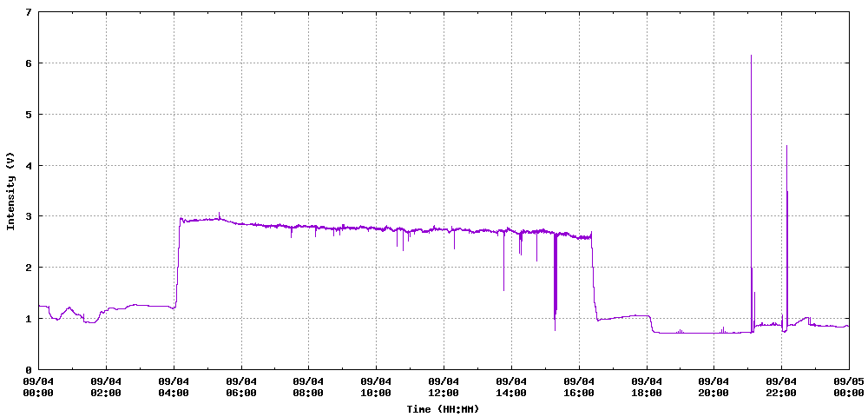Image resolution: width=868 pixels, height=417 pixels.
Task: Select the '09/04 06:00' x-axis label
Action: (x=240, y=387)
